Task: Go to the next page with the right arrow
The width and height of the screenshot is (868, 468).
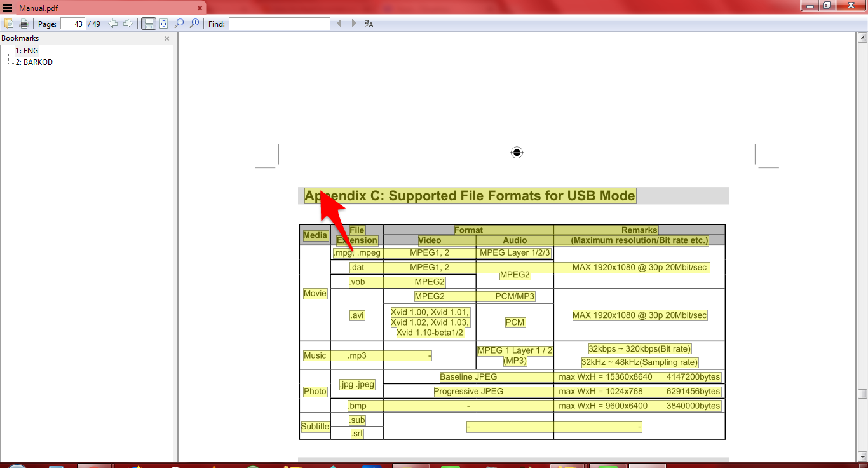Action: 128,24
